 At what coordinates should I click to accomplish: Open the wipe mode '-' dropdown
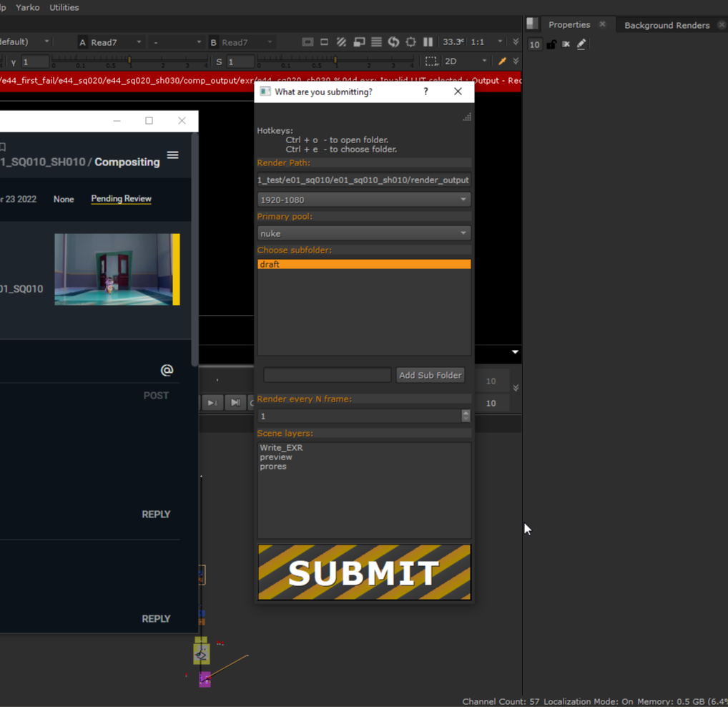point(177,42)
